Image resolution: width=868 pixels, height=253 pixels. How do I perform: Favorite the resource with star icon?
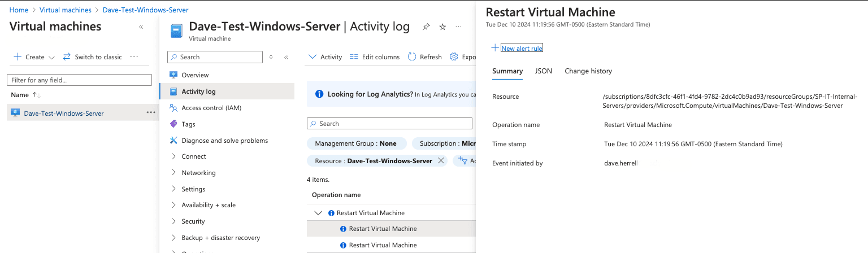click(x=442, y=27)
